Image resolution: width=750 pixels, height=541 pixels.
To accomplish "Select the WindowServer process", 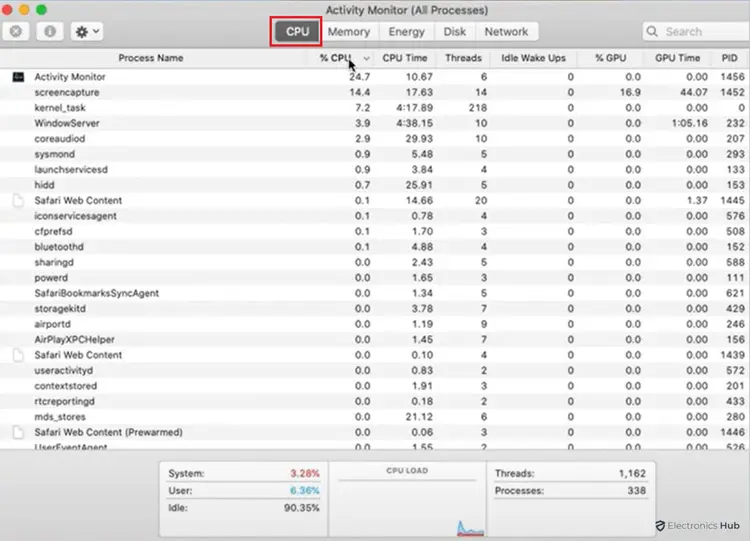I will [x=67, y=123].
